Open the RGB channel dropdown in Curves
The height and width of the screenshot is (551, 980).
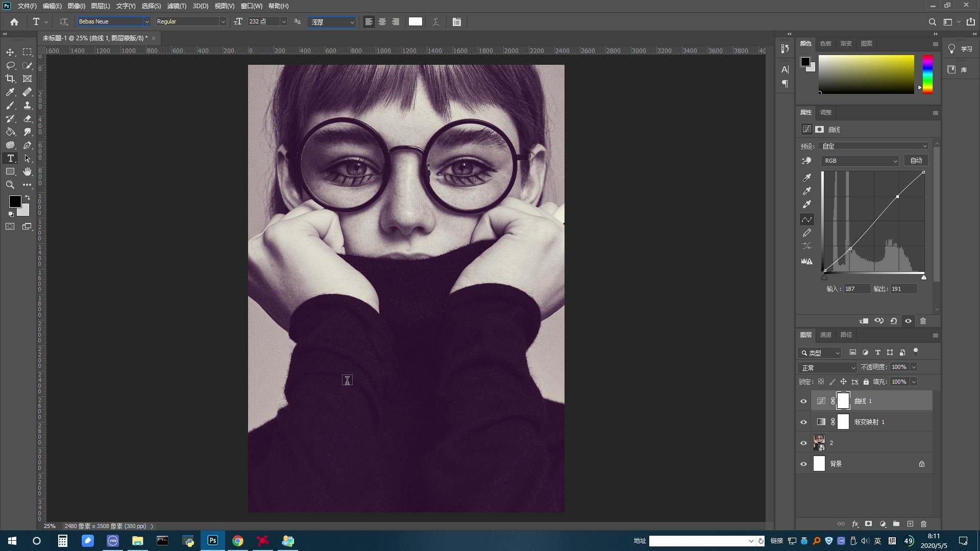(860, 160)
